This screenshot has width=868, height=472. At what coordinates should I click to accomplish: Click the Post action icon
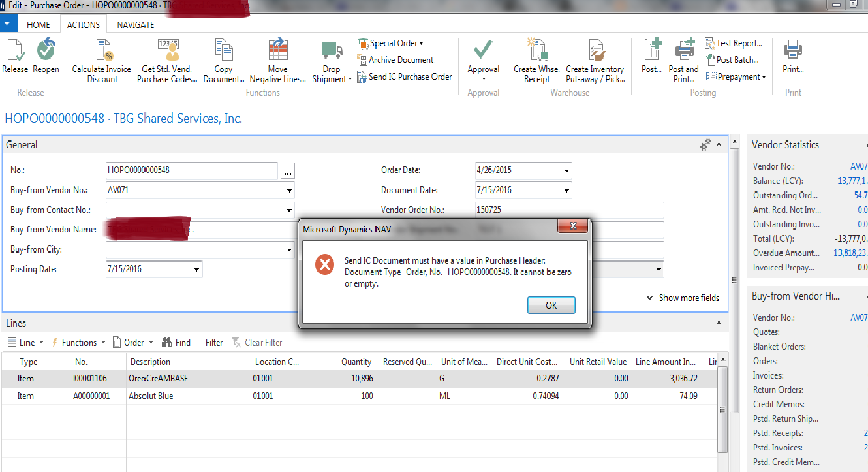click(x=652, y=56)
